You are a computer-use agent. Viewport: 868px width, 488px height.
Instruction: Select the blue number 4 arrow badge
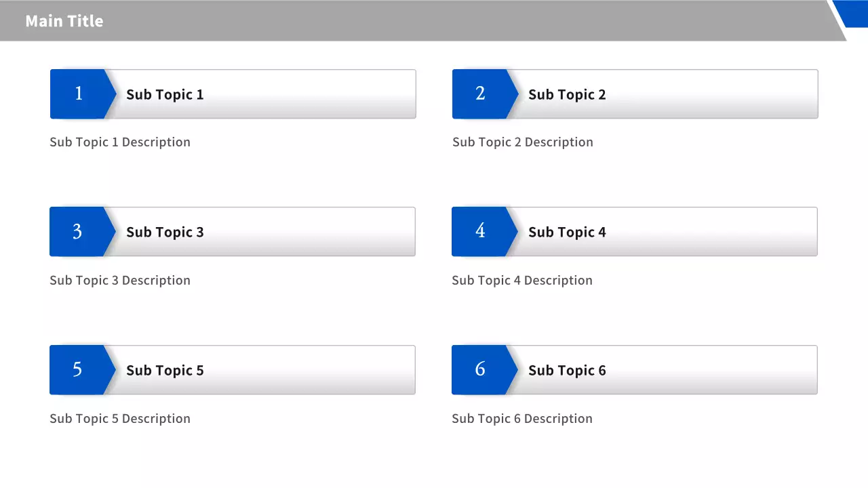[x=481, y=231]
